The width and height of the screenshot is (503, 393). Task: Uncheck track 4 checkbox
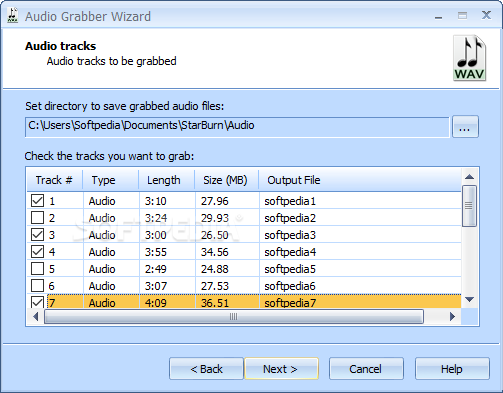pyautogui.click(x=37, y=252)
